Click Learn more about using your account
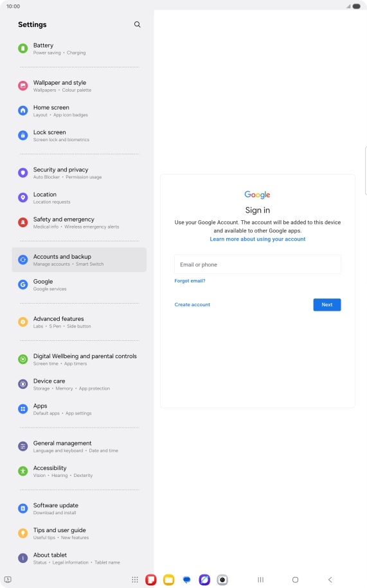 pos(258,239)
